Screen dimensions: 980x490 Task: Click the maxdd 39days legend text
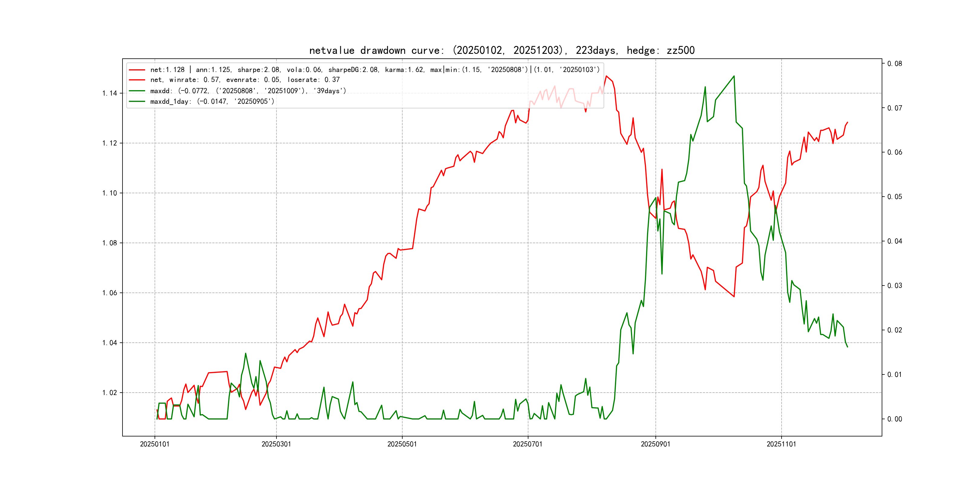[x=248, y=91]
